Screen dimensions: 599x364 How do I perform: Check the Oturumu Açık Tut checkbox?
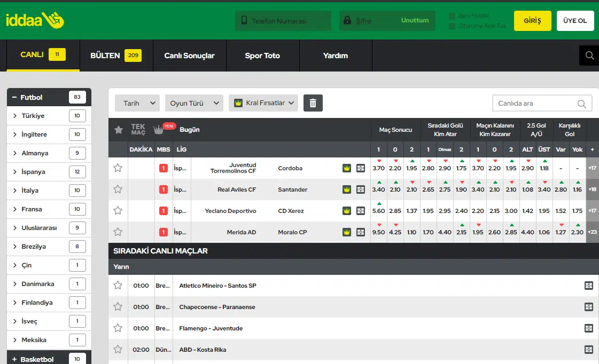(452, 26)
